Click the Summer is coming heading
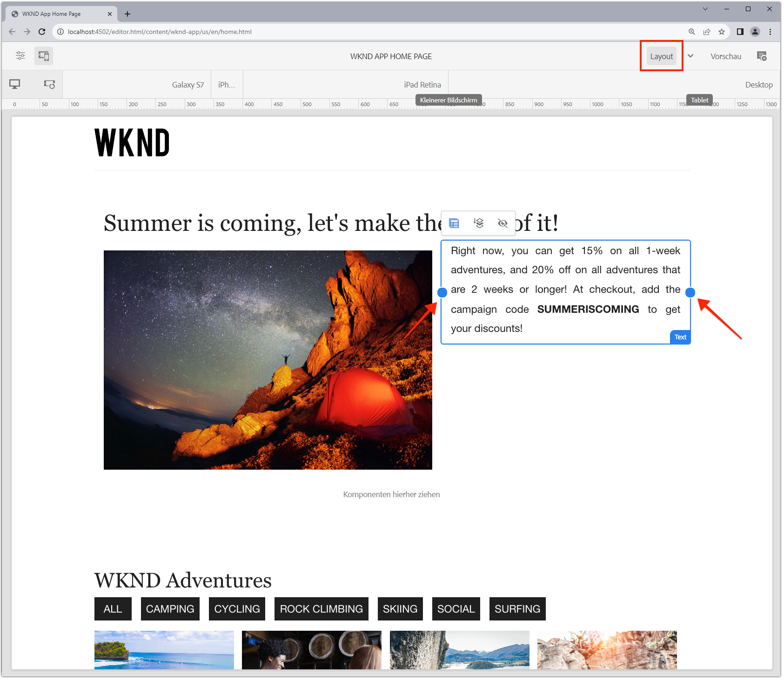The width and height of the screenshot is (784, 681). (x=331, y=223)
